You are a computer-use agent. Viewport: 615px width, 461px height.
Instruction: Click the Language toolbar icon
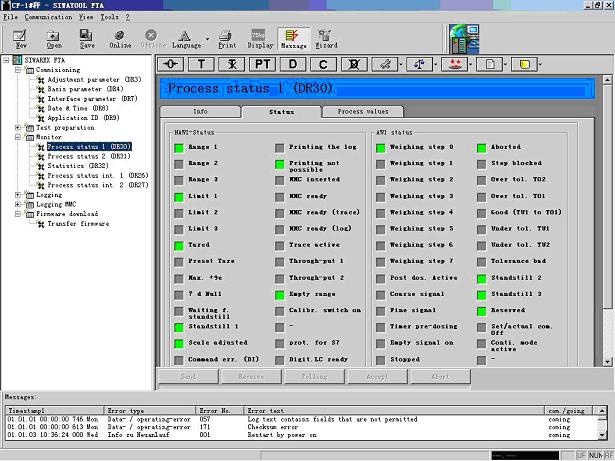tap(186, 39)
